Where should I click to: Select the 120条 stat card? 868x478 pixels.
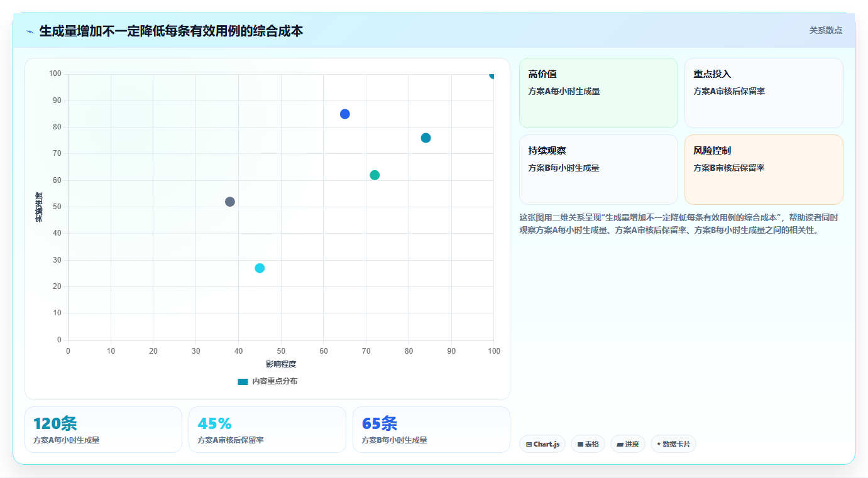(103, 430)
